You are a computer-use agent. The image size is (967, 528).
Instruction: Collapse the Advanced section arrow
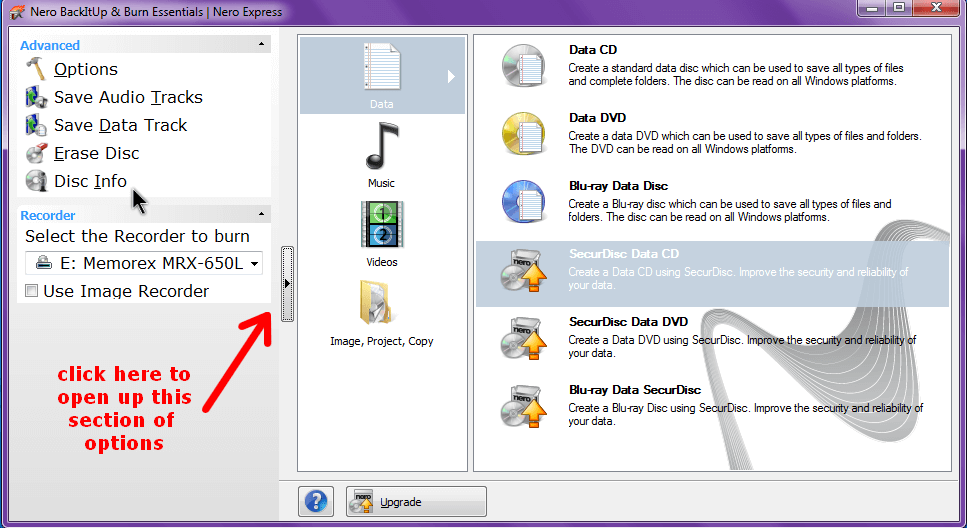pyautogui.click(x=261, y=44)
